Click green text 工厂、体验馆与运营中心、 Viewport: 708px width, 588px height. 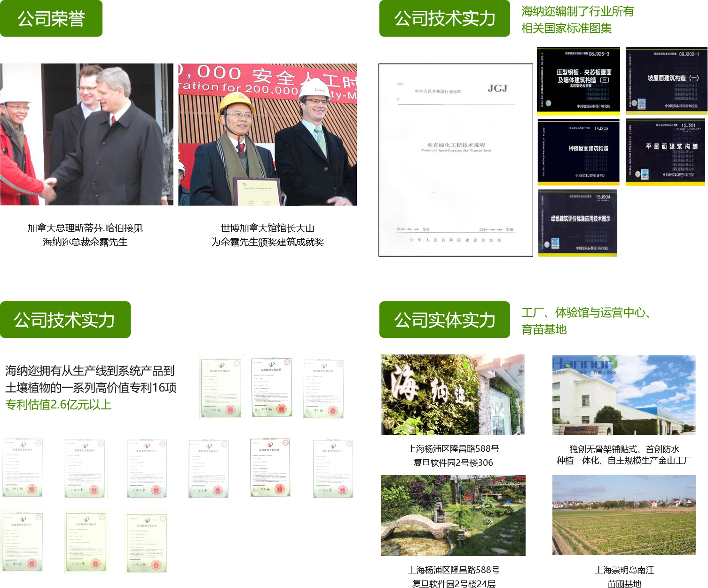click(586, 313)
